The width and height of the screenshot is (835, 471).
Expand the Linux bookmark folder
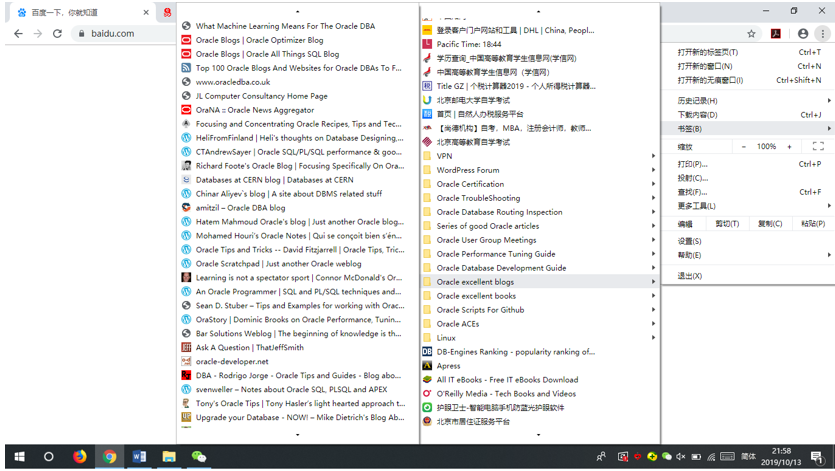click(538, 338)
